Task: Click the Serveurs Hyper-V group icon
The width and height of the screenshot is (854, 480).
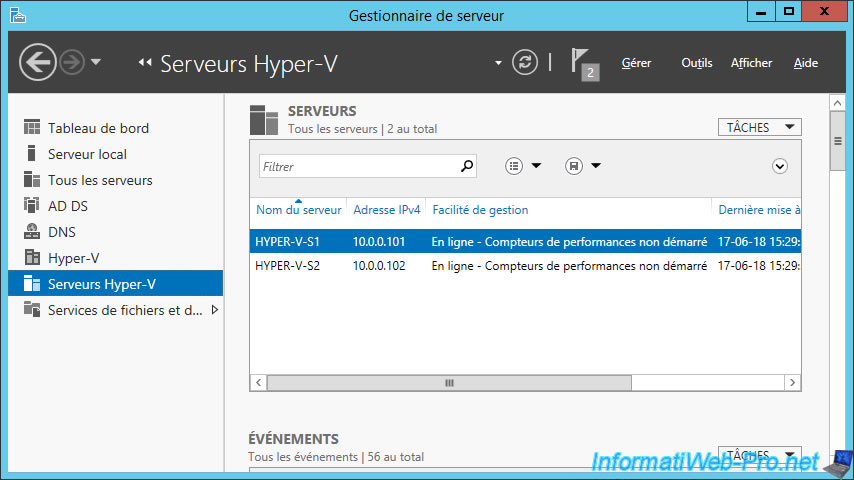Action: coord(32,283)
